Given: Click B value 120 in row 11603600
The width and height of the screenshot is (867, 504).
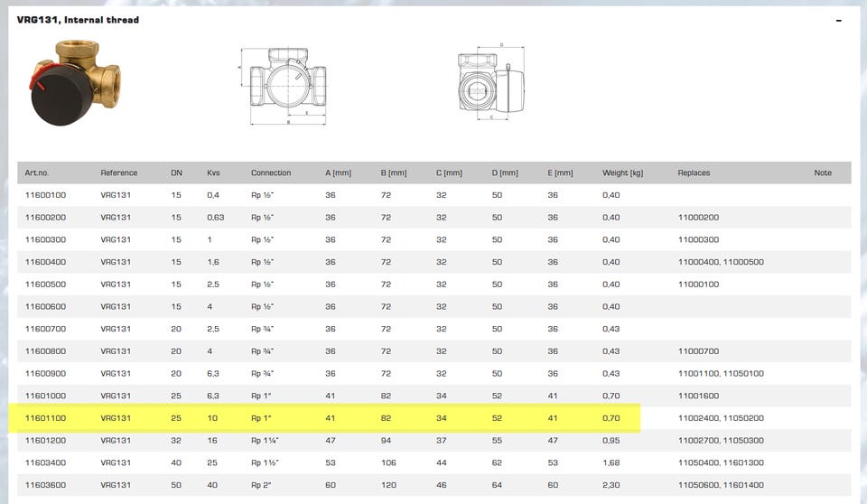Looking at the screenshot, I should point(388,485).
